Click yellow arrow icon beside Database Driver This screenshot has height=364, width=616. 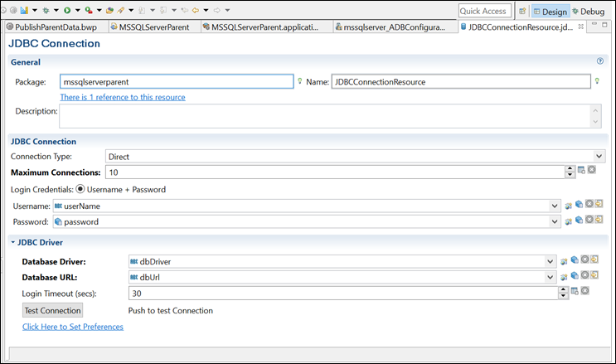click(597, 260)
